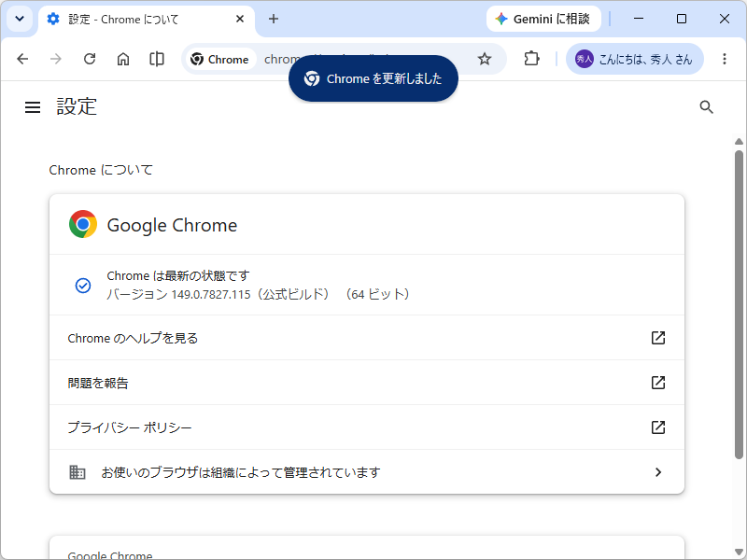Expand managed browser details chevron
Viewport: 747px width, 560px height.
click(658, 472)
